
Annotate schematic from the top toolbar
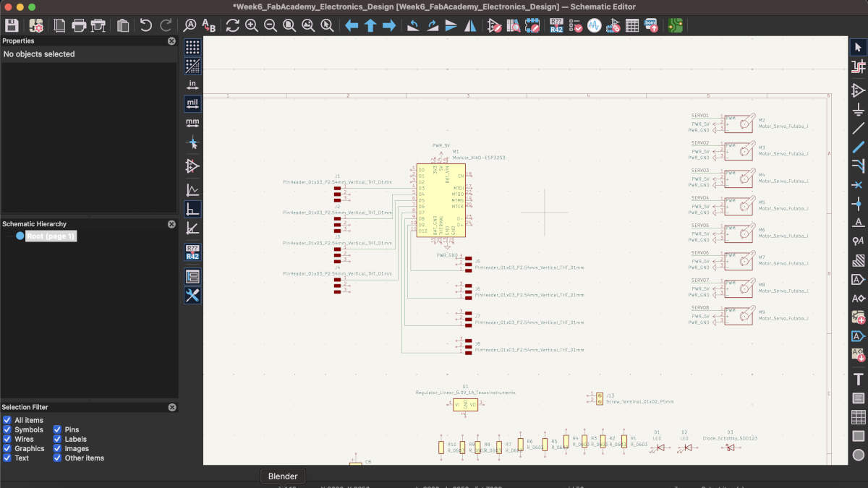(x=556, y=25)
